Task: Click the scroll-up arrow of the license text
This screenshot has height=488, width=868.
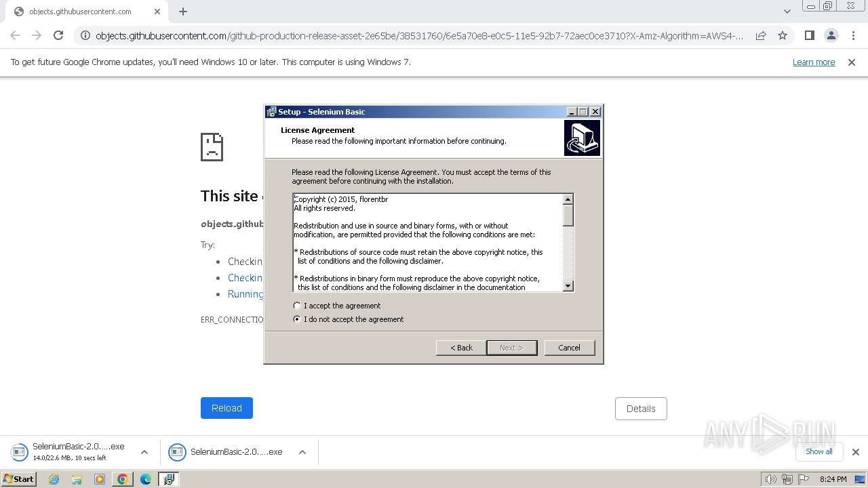Action: (x=568, y=199)
